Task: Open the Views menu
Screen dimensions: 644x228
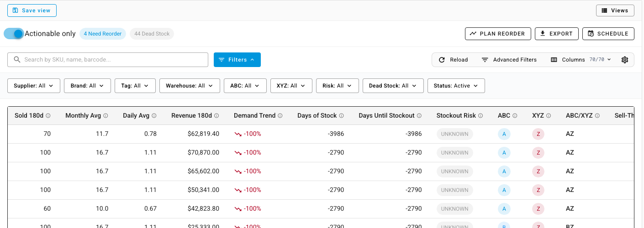Action: point(615,10)
